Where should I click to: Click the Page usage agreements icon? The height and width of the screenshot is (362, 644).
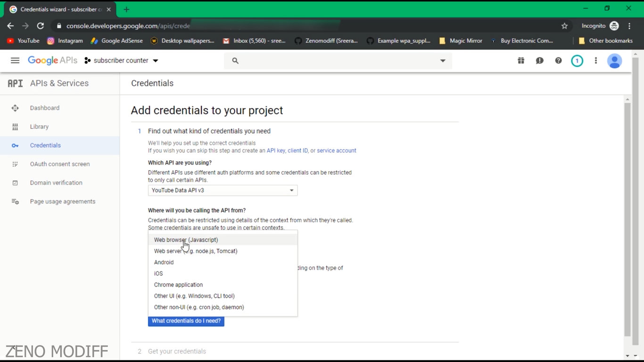point(15,202)
